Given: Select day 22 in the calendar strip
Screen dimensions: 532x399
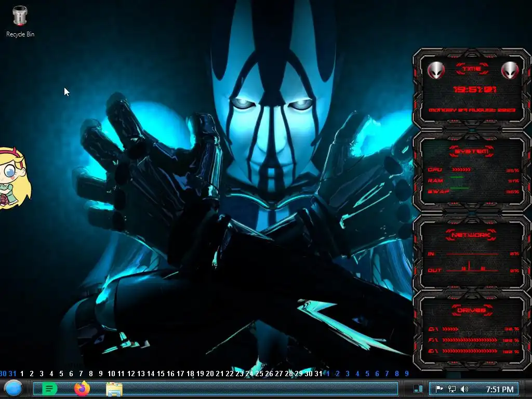Looking at the screenshot, I should coord(229,374).
